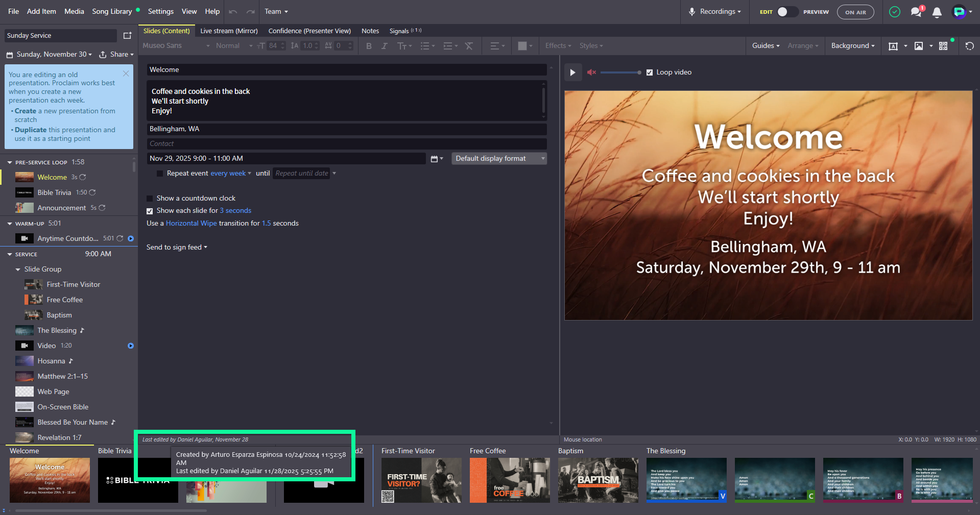Collapse the Pre-Service Loop section
Screen dimensions: 980x515
[10, 162]
